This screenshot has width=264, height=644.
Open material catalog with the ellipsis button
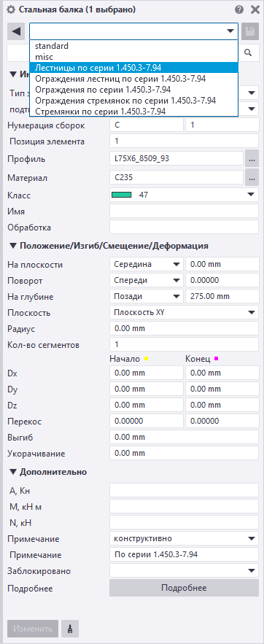click(252, 178)
